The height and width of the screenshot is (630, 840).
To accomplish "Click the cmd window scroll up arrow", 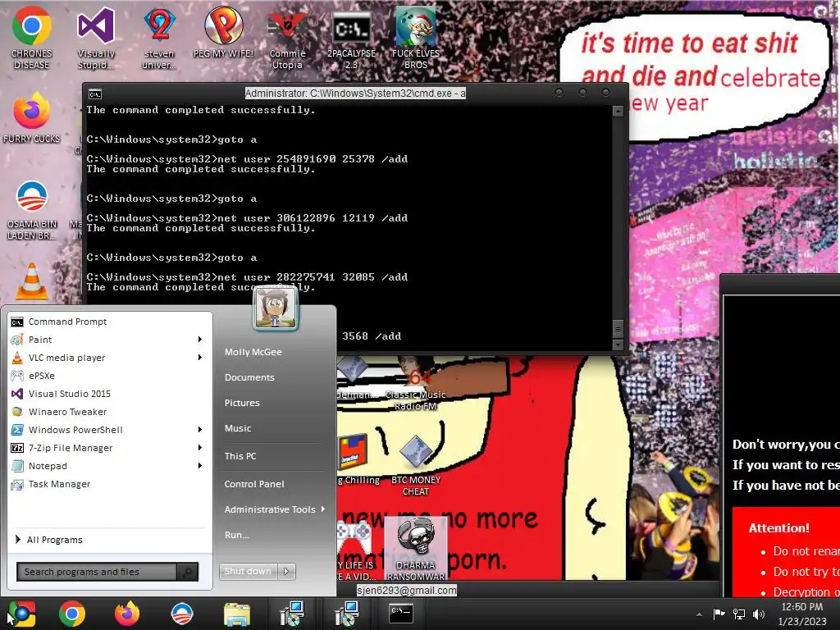I will click(618, 112).
